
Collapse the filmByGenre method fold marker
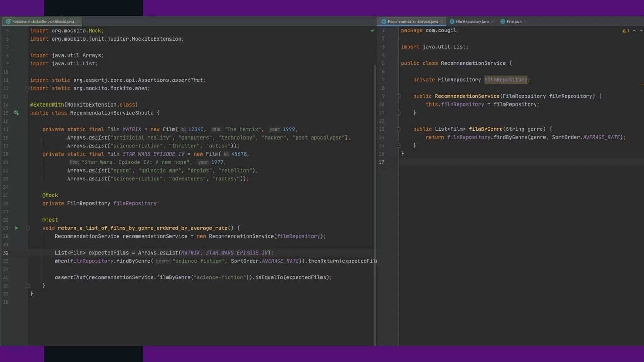point(398,129)
